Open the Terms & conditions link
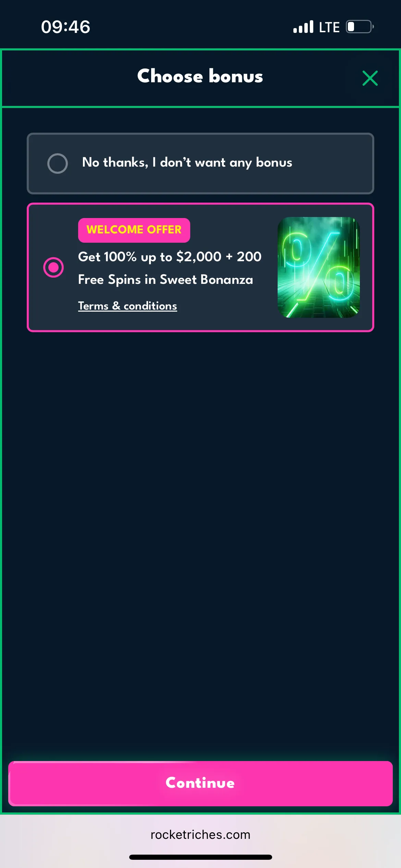The height and width of the screenshot is (868, 401). [127, 306]
